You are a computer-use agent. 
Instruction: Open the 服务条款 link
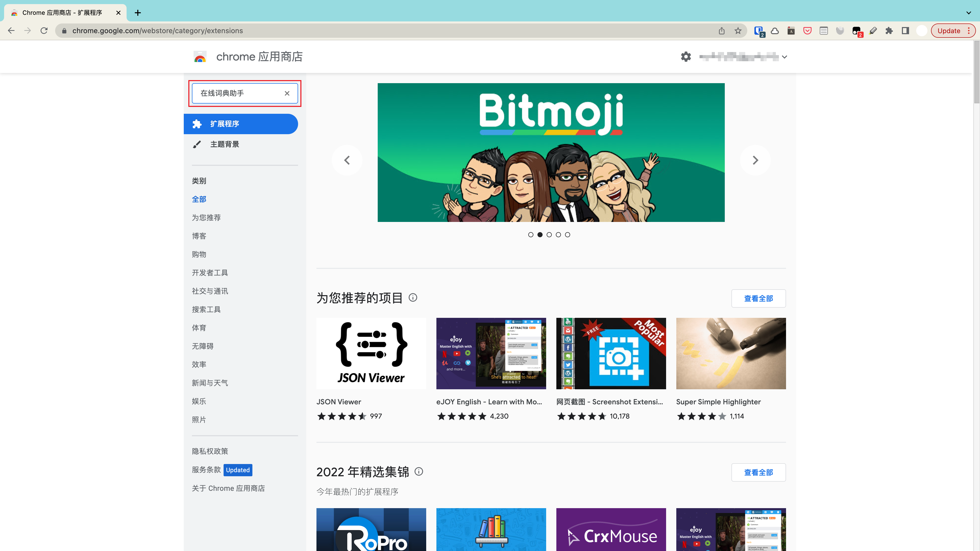click(206, 470)
